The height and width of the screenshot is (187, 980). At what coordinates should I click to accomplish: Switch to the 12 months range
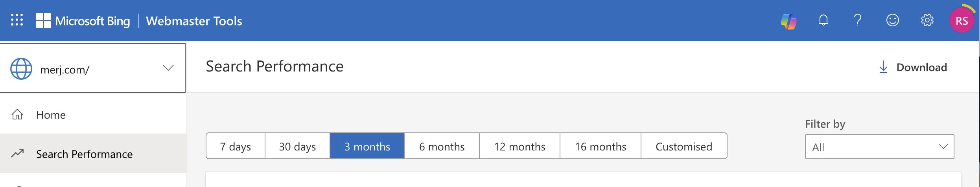pyautogui.click(x=519, y=146)
